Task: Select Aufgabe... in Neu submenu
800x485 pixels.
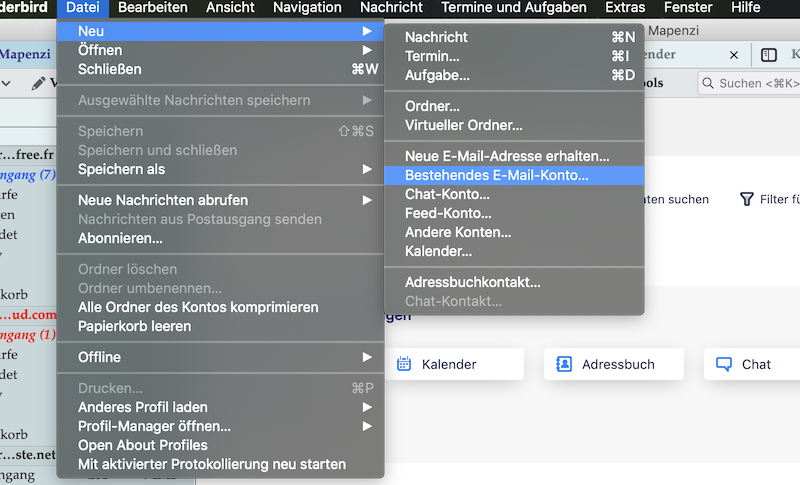Action: 514,75
